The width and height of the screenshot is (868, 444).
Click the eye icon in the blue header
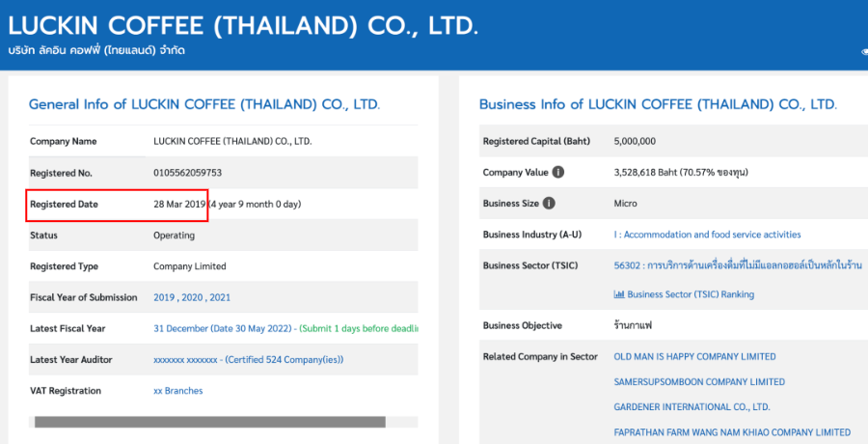tap(865, 51)
